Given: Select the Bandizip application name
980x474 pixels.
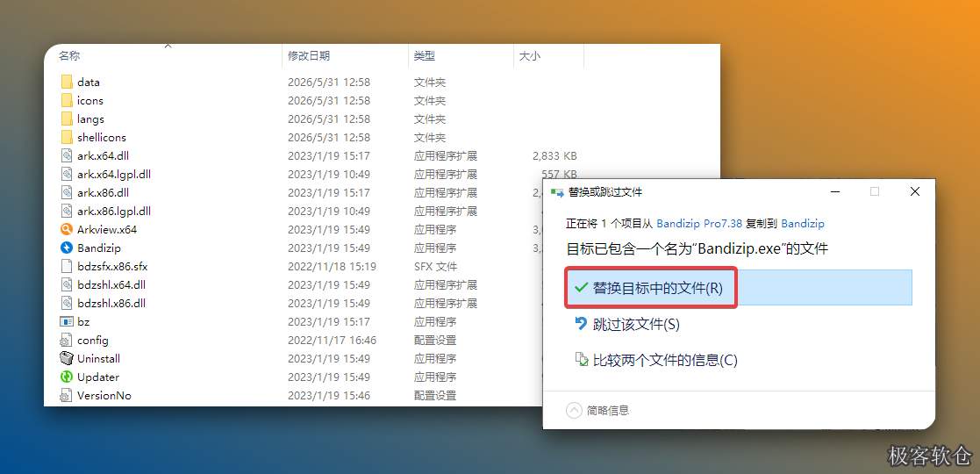Looking at the screenshot, I should 99,248.
